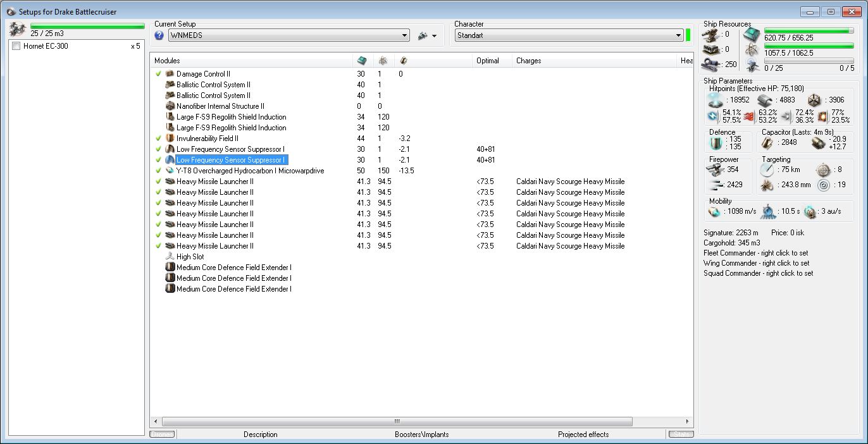Click the capacitor capacity icon showing 2848
868x444 pixels.
point(769,143)
